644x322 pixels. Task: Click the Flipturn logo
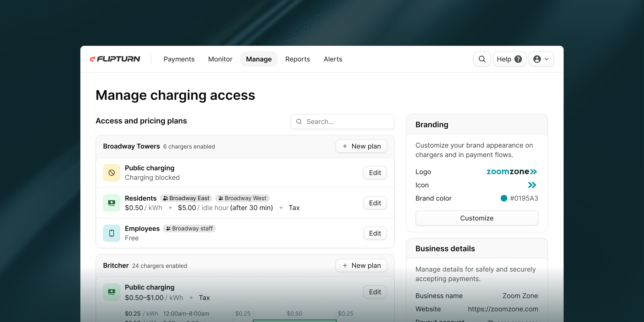click(115, 59)
